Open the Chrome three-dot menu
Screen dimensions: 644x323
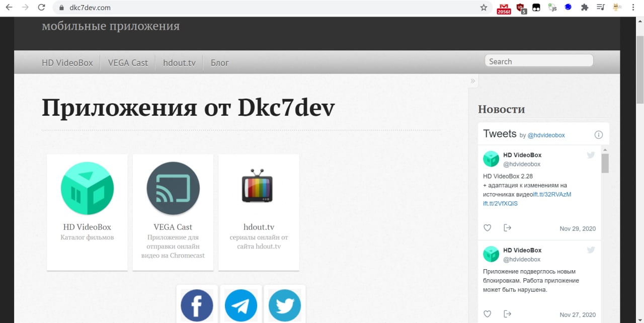click(x=633, y=8)
